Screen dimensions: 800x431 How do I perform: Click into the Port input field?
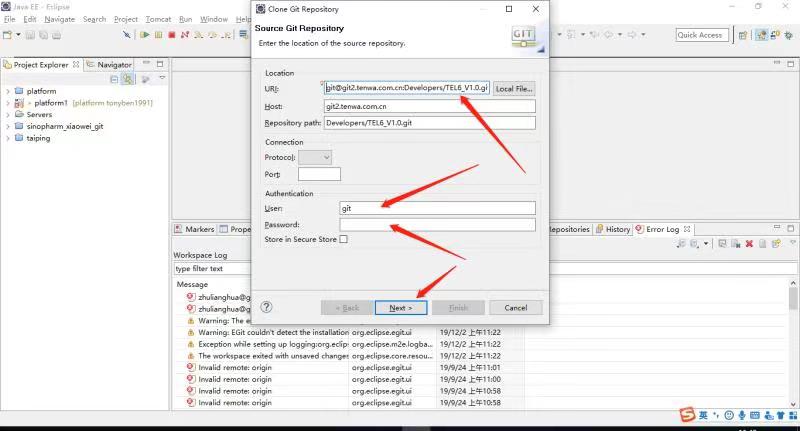pos(319,174)
